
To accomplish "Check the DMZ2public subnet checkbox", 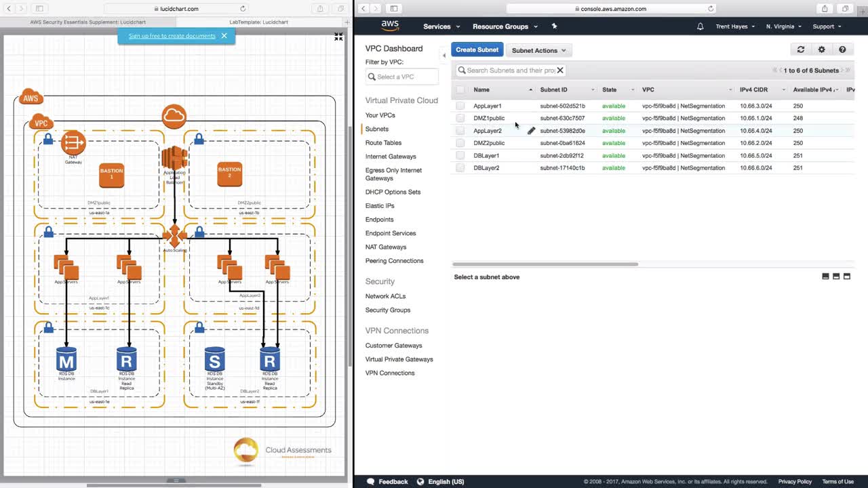I will pyautogui.click(x=460, y=143).
